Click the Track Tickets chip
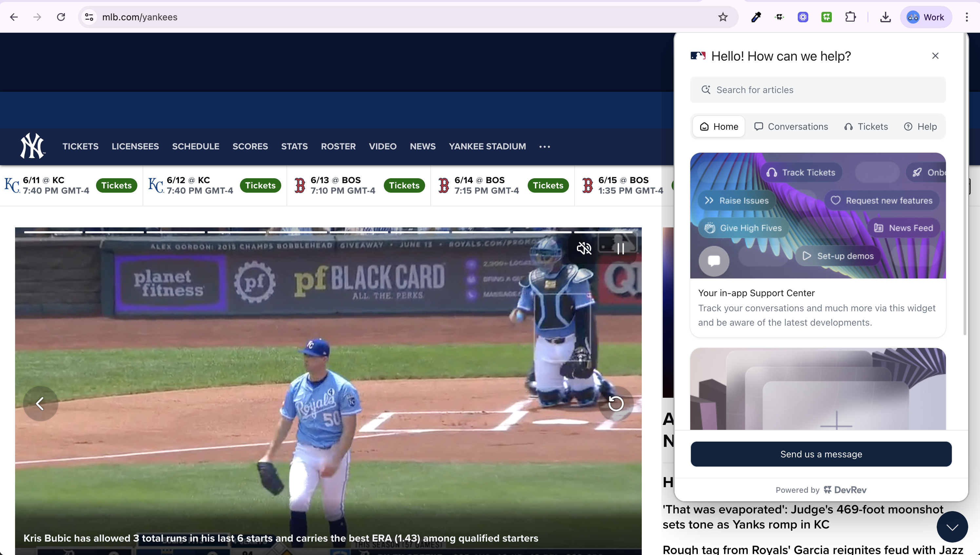The height and width of the screenshot is (555, 980). click(801, 172)
